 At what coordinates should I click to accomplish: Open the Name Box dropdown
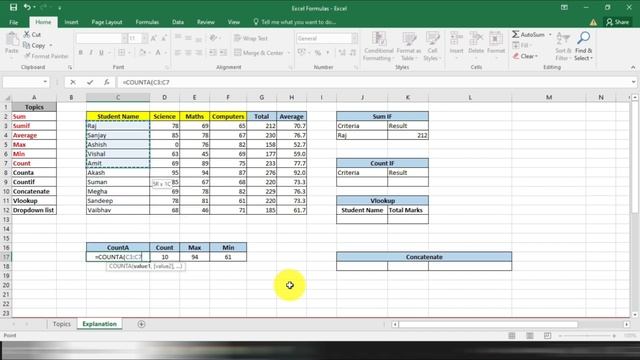[x=45, y=82]
